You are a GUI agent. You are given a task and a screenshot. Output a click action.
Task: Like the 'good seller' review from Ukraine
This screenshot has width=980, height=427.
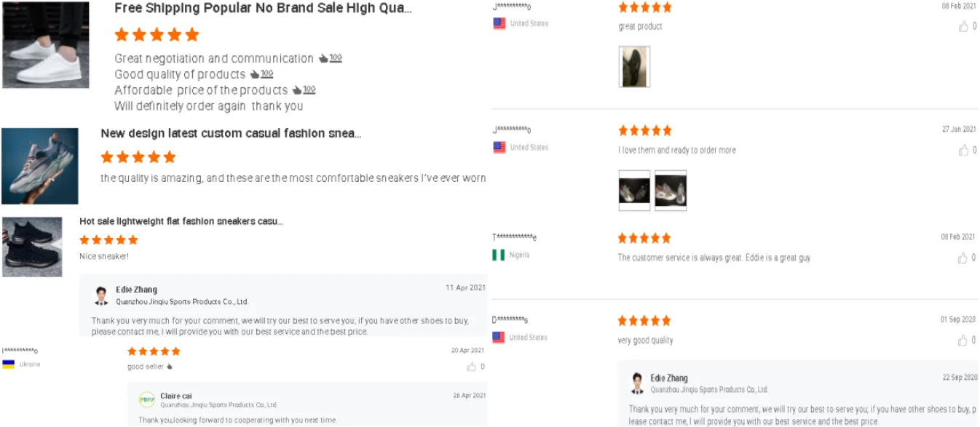471,367
